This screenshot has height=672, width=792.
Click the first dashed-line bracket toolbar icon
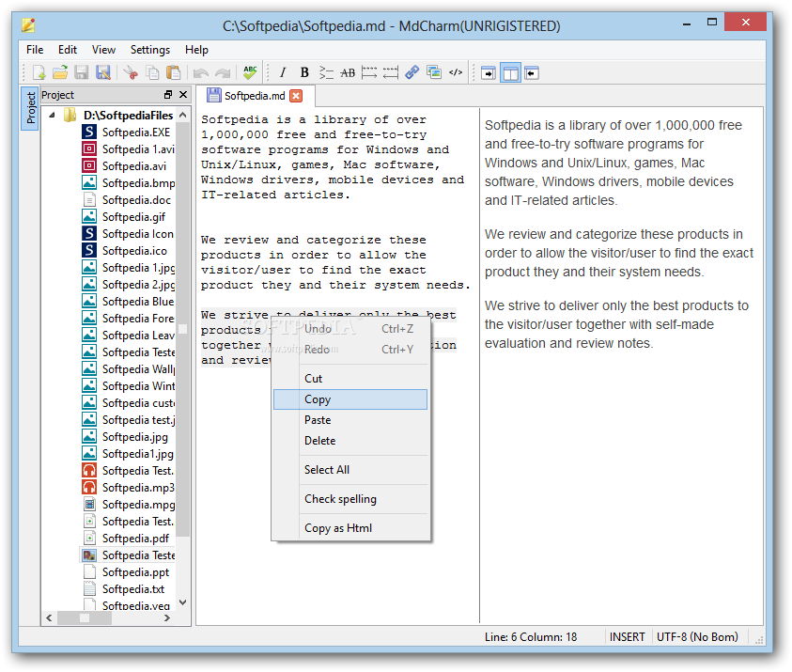(369, 72)
